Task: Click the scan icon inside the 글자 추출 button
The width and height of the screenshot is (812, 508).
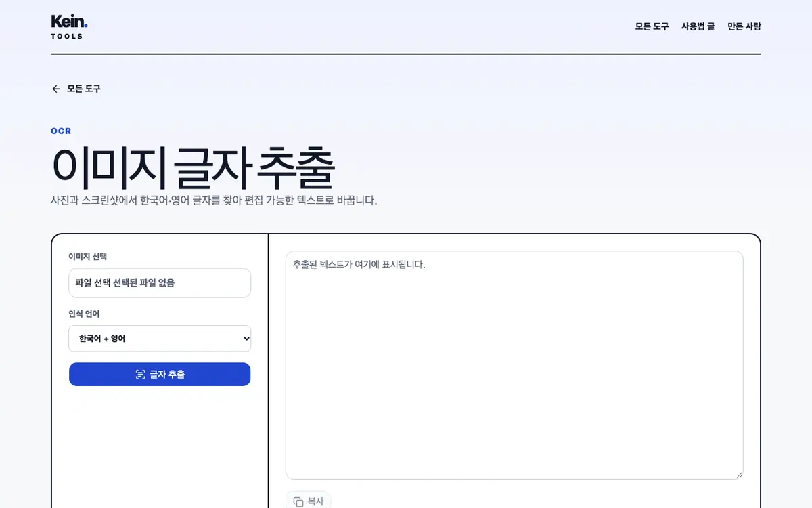Action: click(x=140, y=375)
